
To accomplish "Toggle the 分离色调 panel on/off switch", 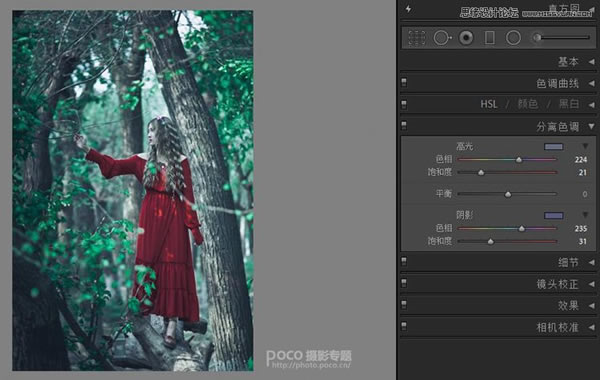I will pyautogui.click(x=404, y=125).
